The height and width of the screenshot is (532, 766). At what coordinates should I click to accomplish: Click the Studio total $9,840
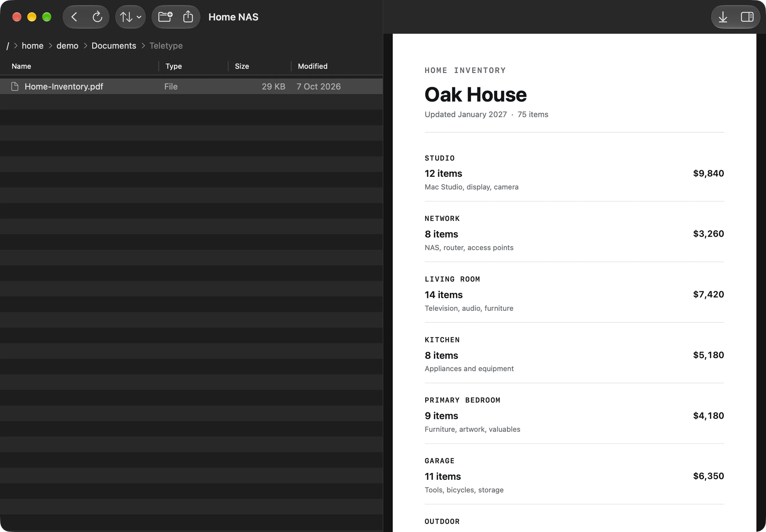[708, 173]
